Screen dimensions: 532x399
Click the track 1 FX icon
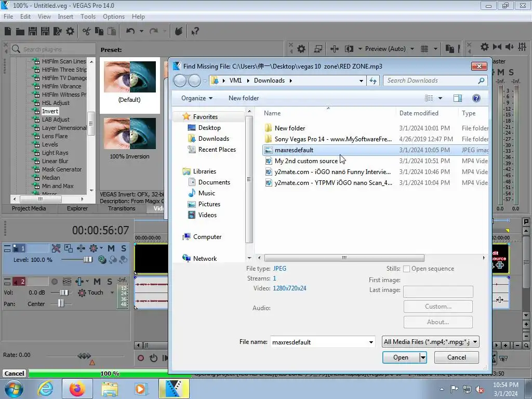81,248
